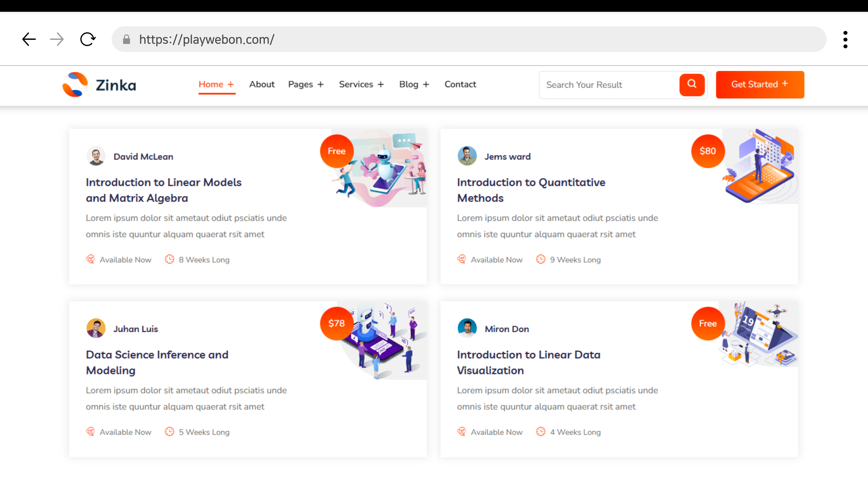The width and height of the screenshot is (868, 488).
Task: Click the Zinka logo
Action: point(99,84)
